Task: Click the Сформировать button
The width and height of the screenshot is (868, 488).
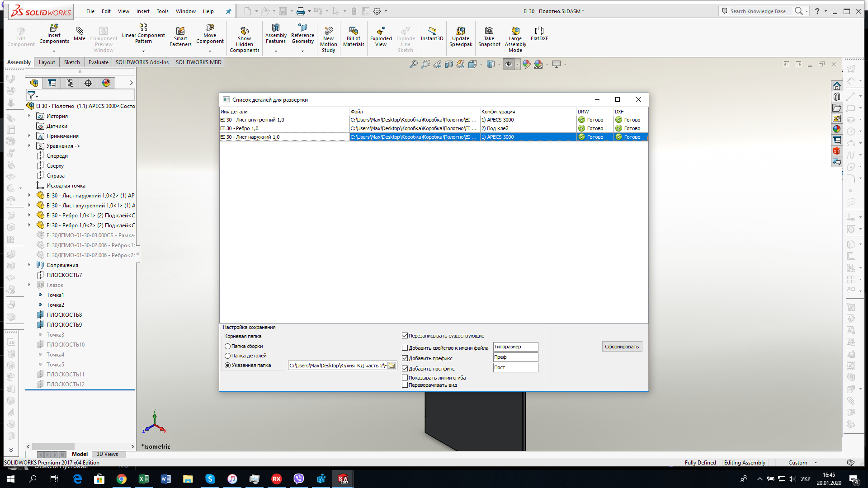Action: [x=622, y=347]
